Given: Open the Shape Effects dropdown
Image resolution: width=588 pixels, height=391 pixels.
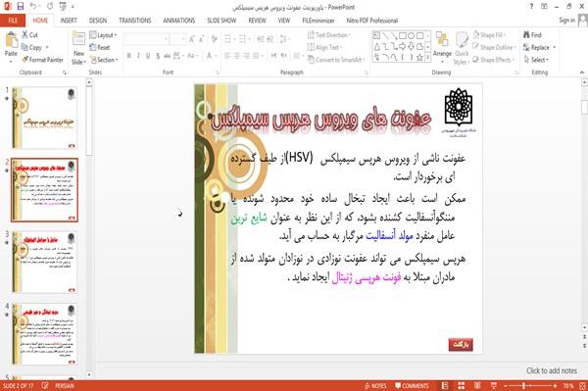Looking at the screenshot, I should coord(494,60).
